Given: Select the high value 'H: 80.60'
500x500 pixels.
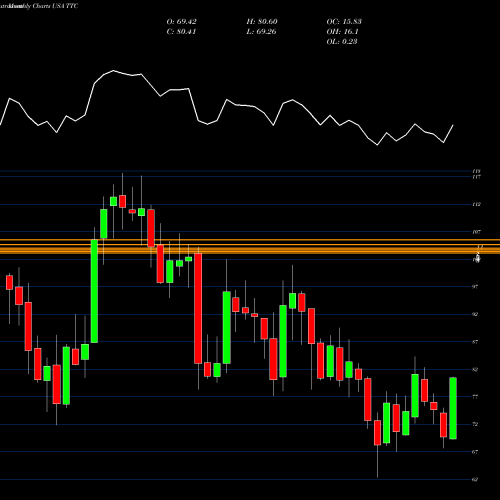Looking at the screenshot, I should point(262,22).
